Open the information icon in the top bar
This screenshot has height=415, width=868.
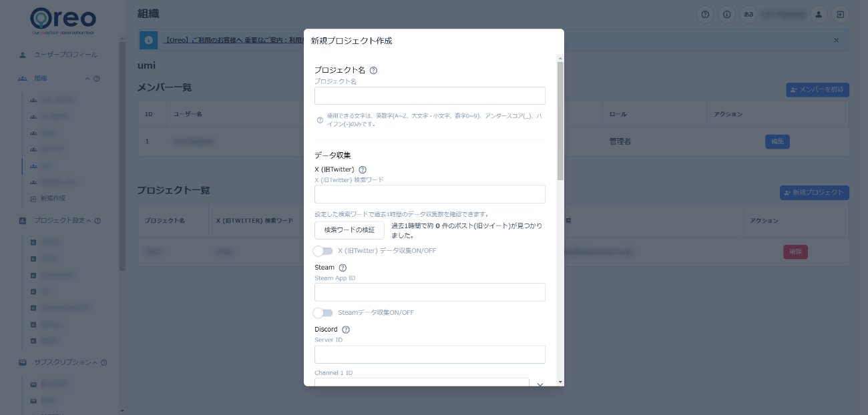[x=727, y=14]
